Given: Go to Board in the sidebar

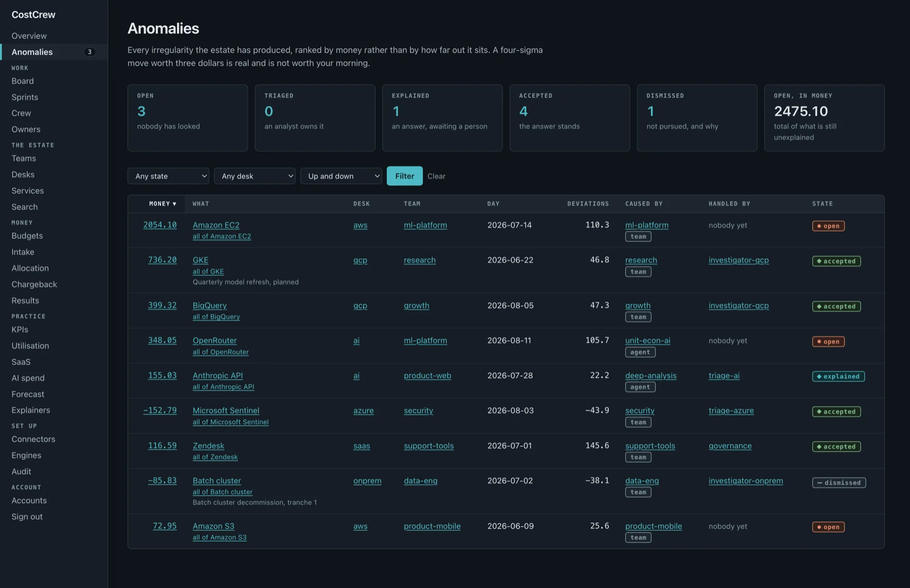Looking at the screenshot, I should [x=23, y=81].
